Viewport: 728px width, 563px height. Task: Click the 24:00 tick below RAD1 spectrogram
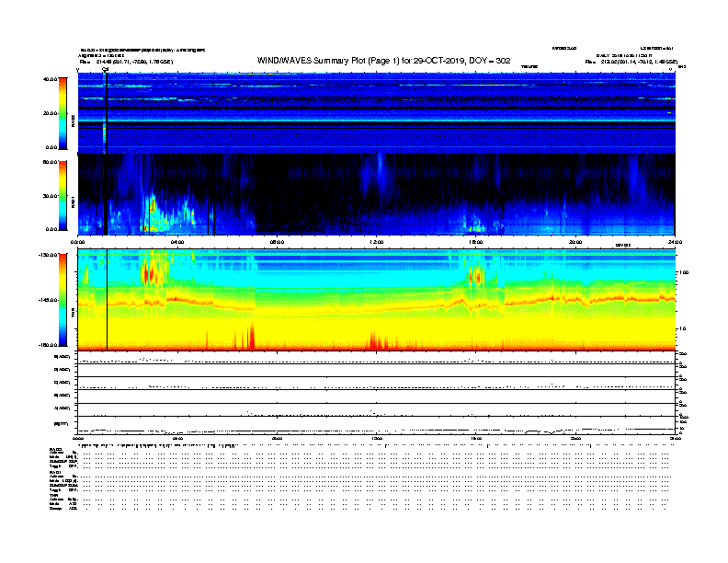[x=675, y=242]
